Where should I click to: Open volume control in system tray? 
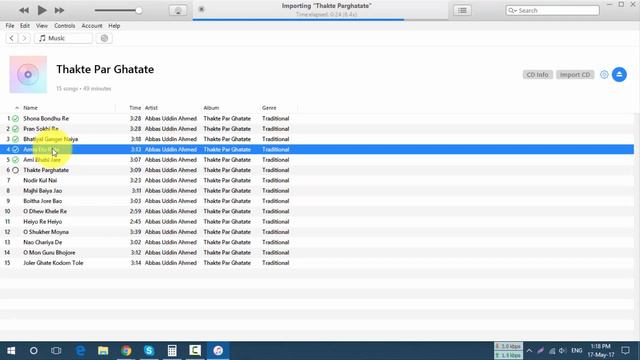[x=562, y=351]
